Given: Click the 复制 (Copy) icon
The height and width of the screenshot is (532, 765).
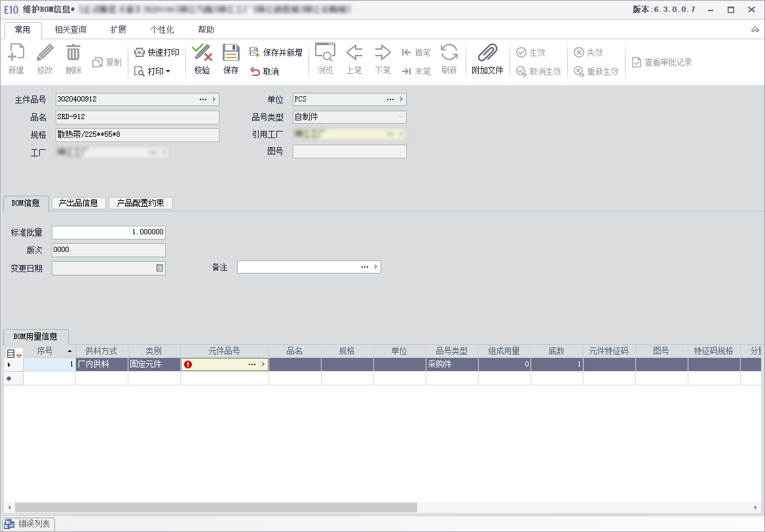Looking at the screenshot, I should (x=107, y=62).
